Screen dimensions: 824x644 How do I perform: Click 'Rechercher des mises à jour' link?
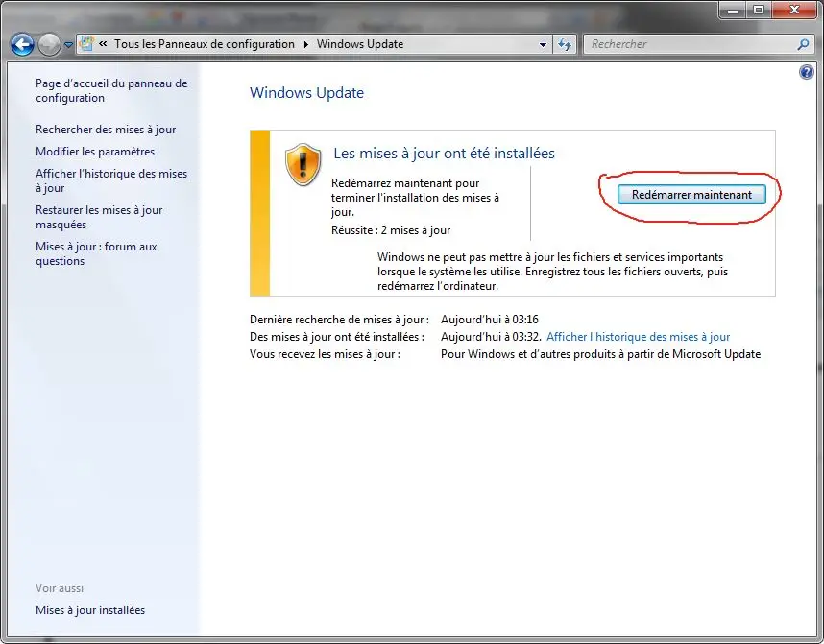click(106, 130)
